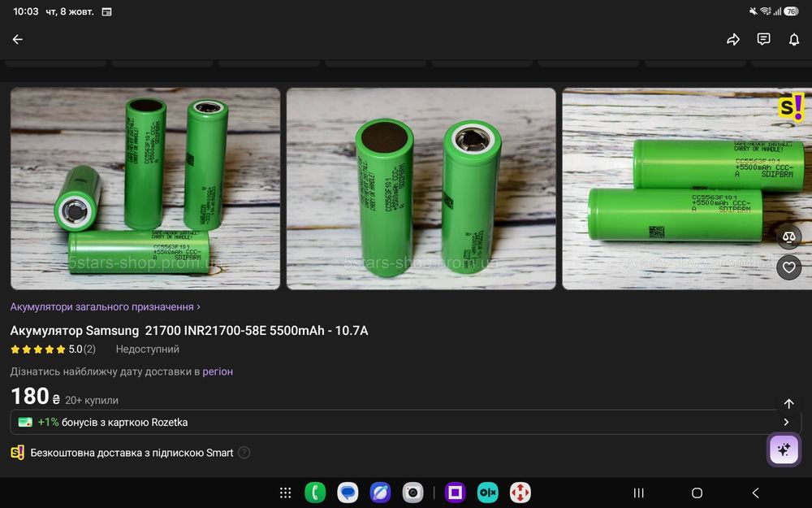
Task: View the 5.0 star rating reviews
Action: [x=53, y=350]
